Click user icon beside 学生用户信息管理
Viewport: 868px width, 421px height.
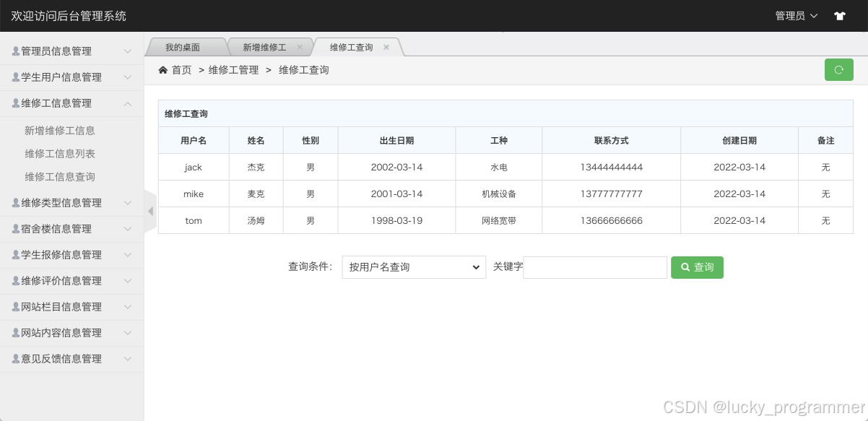(x=16, y=77)
